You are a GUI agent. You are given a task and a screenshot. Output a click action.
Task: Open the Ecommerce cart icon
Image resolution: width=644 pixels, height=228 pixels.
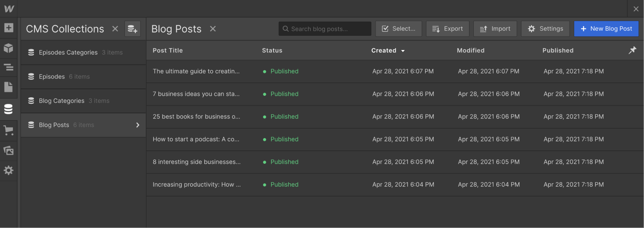pyautogui.click(x=8, y=131)
